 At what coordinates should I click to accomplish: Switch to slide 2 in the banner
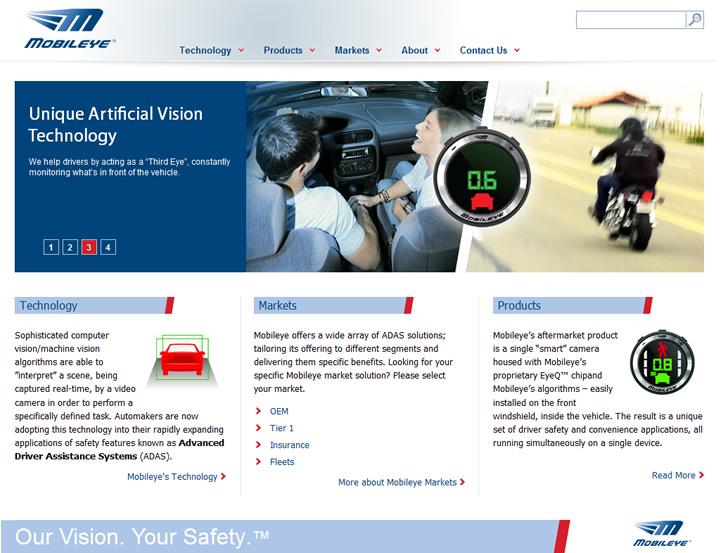point(70,247)
